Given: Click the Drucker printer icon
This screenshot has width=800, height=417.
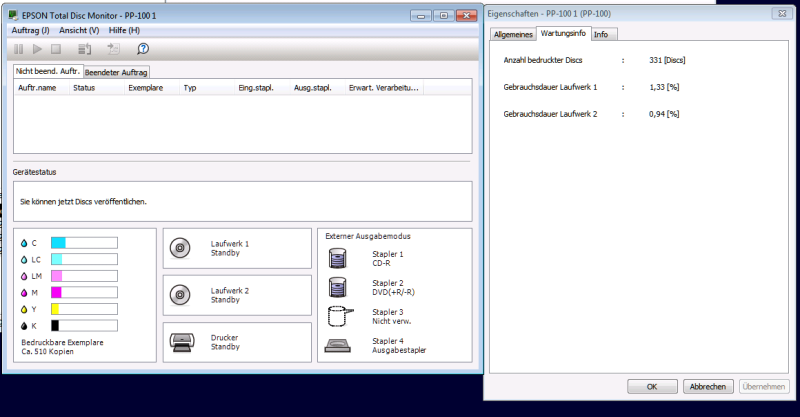Looking at the screenshot, I should (x=182, y=342).
